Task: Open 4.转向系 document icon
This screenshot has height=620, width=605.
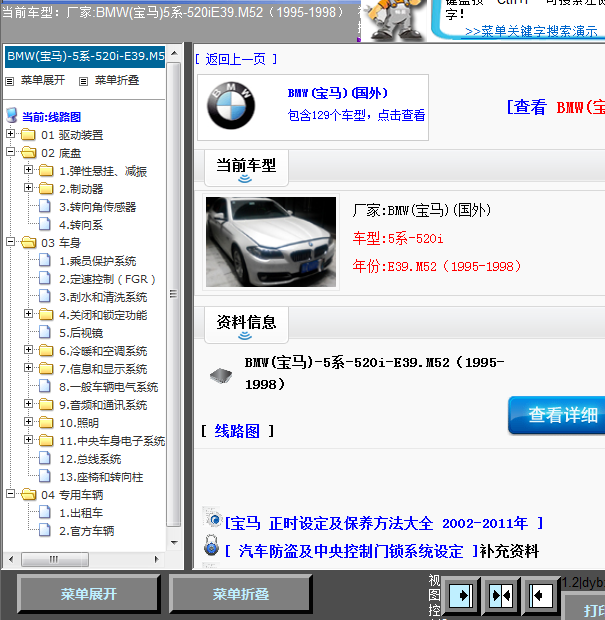Action: [x=45, y=224]
